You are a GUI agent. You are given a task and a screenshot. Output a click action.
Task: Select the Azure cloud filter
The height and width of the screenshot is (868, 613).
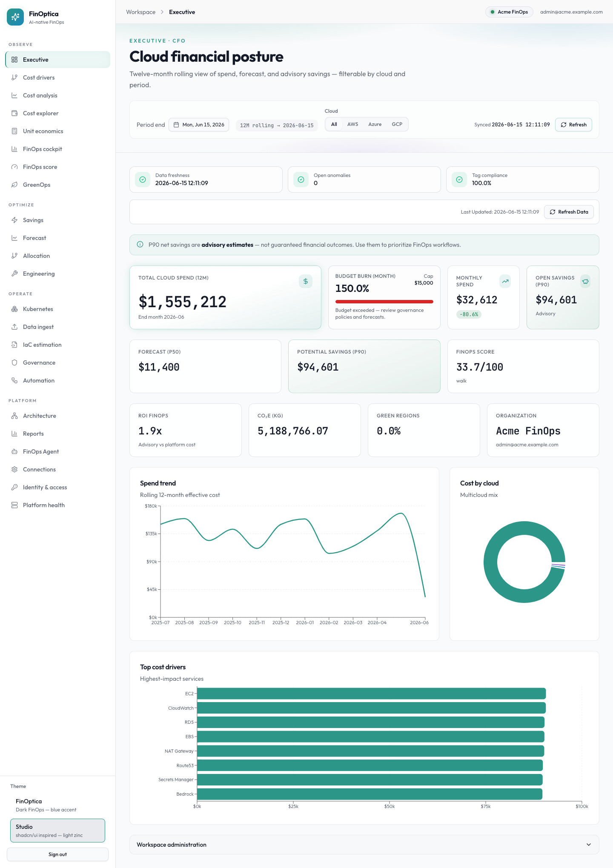pos(375,124)
